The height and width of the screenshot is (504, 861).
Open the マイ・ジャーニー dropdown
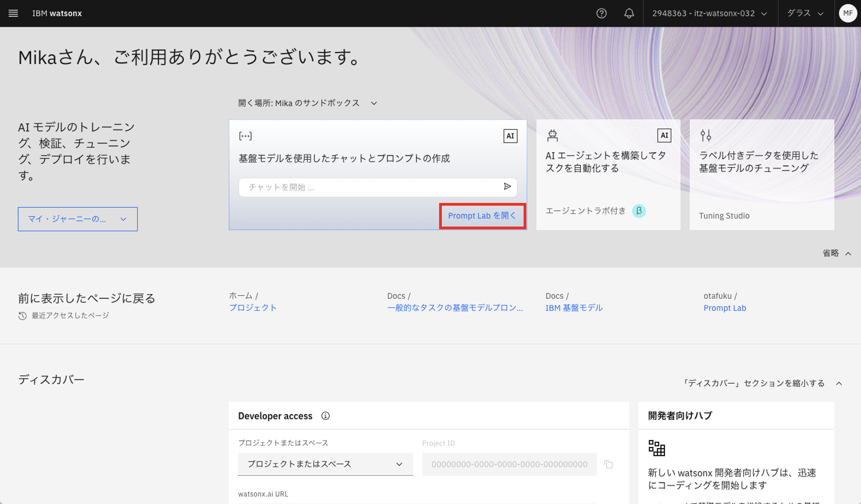tap(78, 219)
